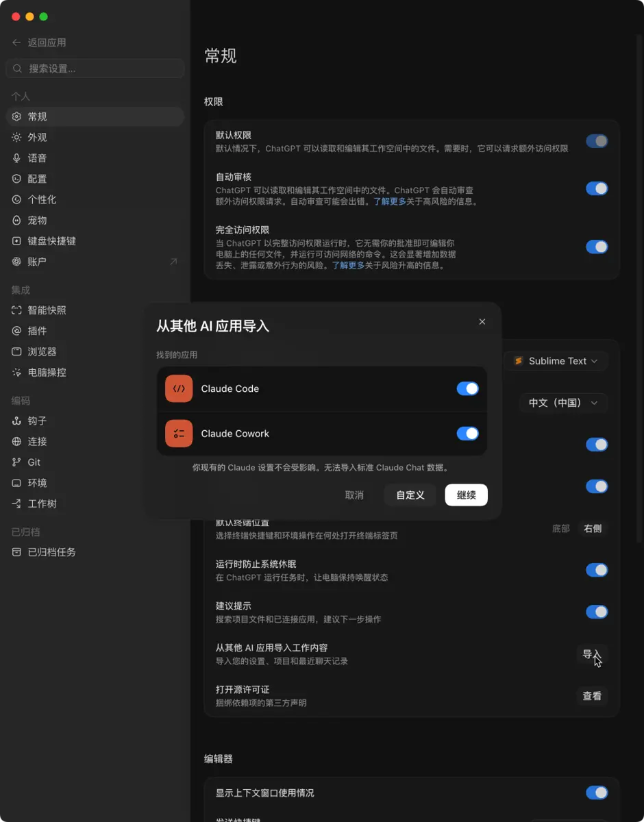
Task: Click the 工作树 icon in sidebar
Action: tap(16, 503)
